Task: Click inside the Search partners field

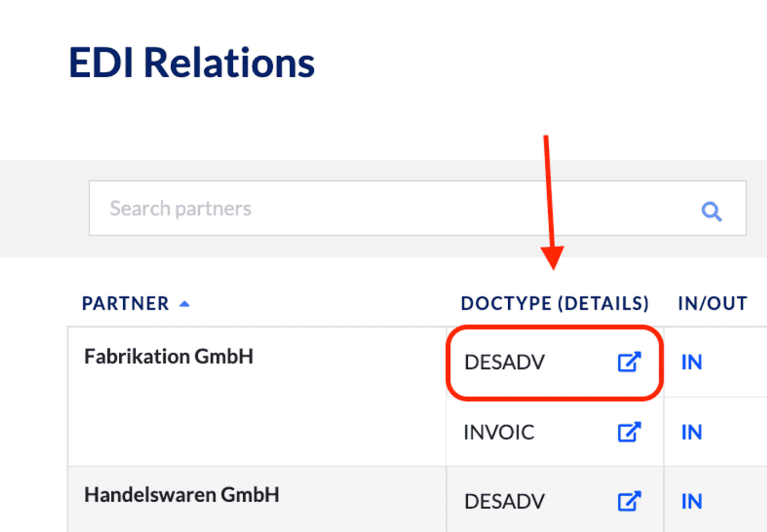Action: (x=324, y=208)
